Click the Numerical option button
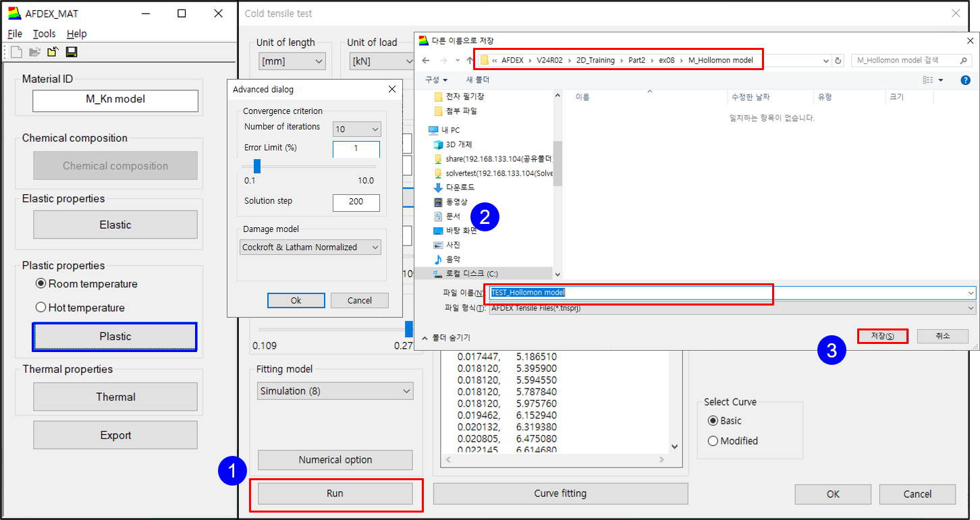 (x=335, y=460)
